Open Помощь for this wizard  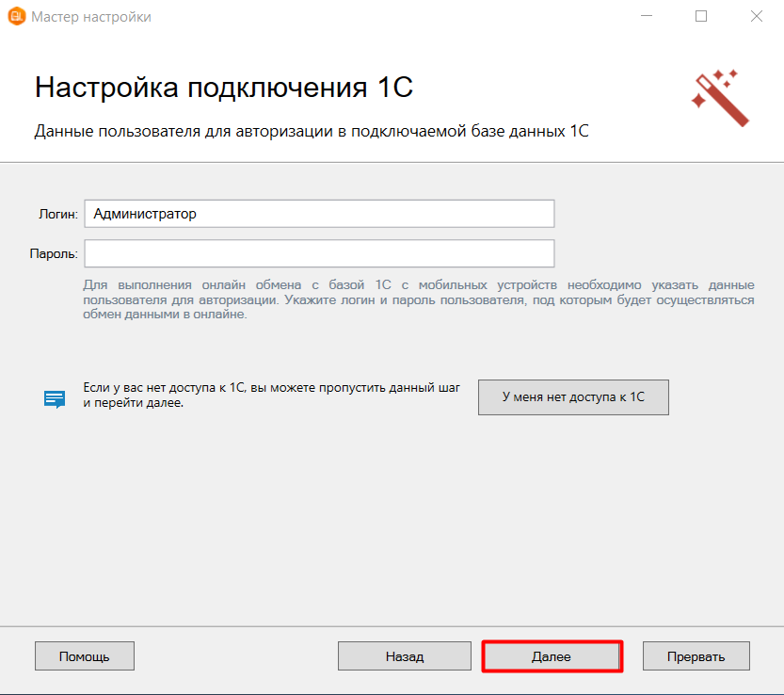85,656
